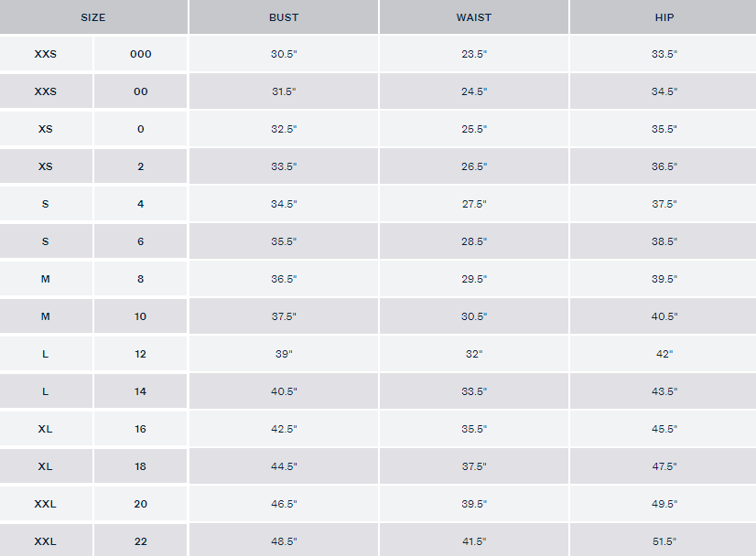Screen dimensions: 756x556
Task: Click the 39" bust cell
Action: pyautogui.click(x=284, y=354)
